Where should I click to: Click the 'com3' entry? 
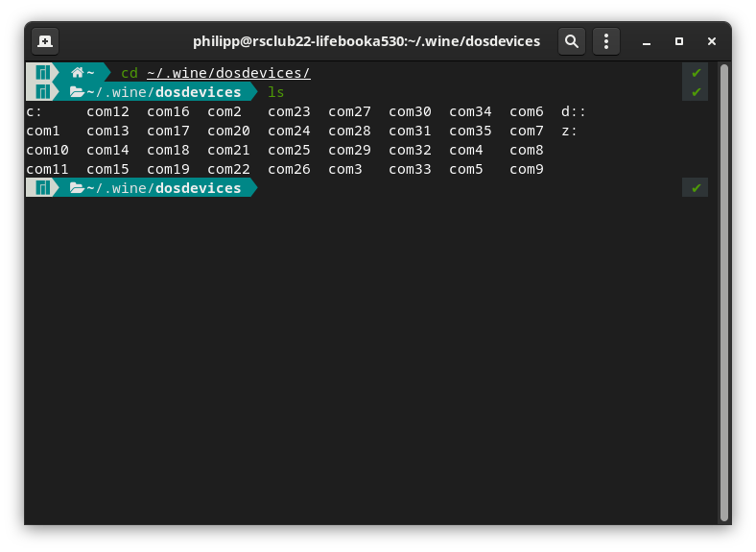tap(345, 169)
